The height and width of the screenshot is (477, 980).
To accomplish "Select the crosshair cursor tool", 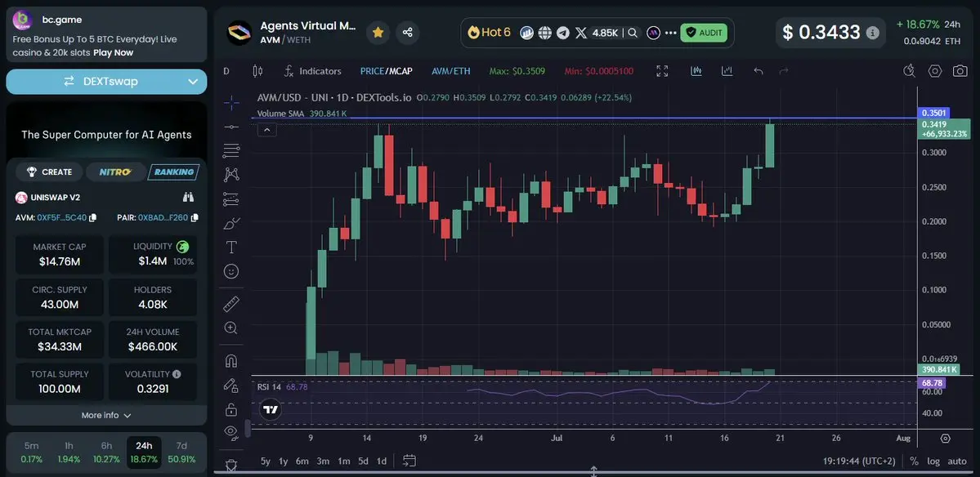I will click(x=231, y=103).
